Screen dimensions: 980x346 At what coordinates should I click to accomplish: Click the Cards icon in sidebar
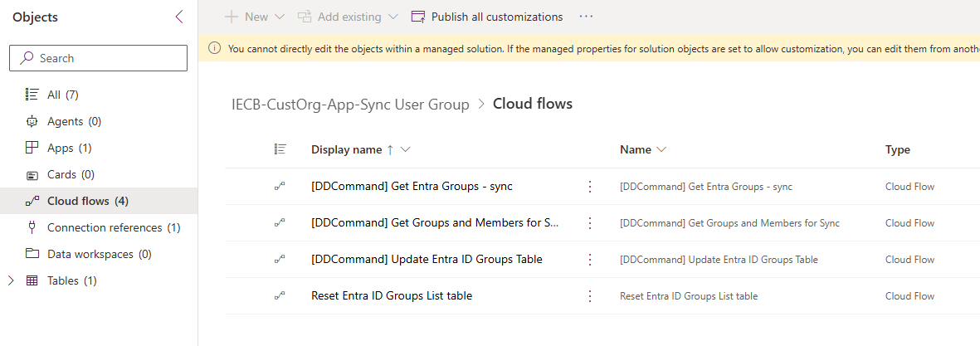(x=32, y=175)
